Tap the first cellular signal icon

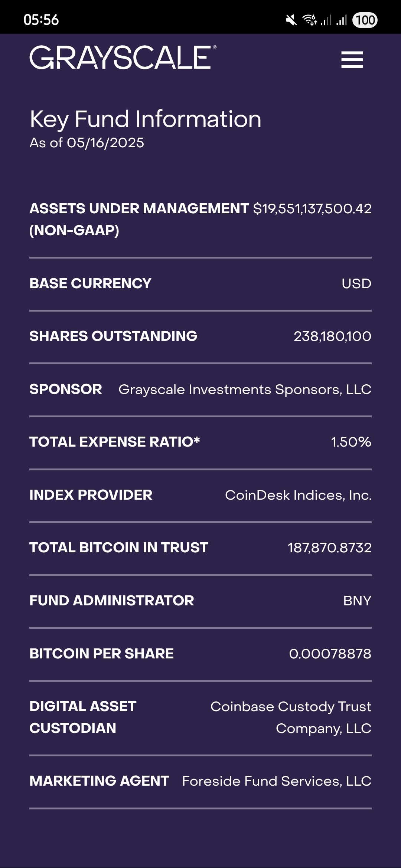tap(326, 20)
